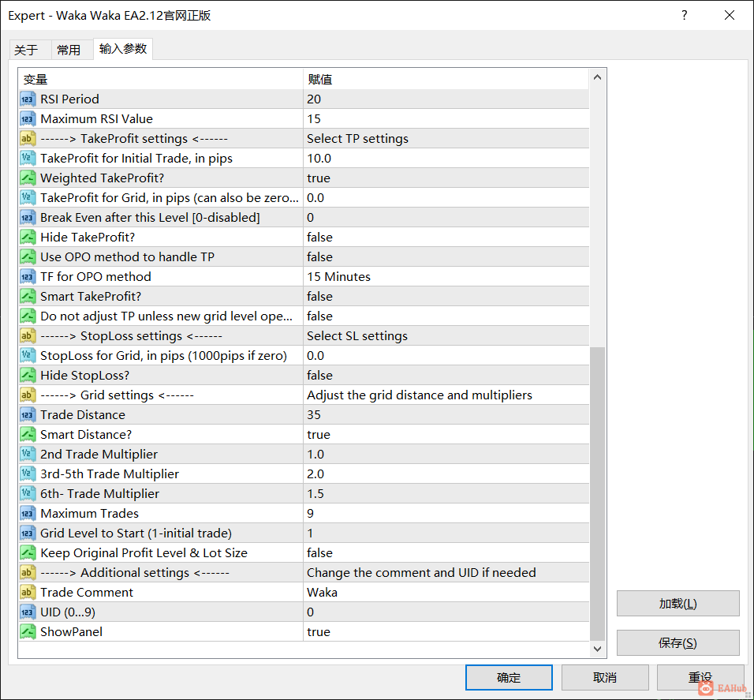Cancel with the 取消 button

605,677
